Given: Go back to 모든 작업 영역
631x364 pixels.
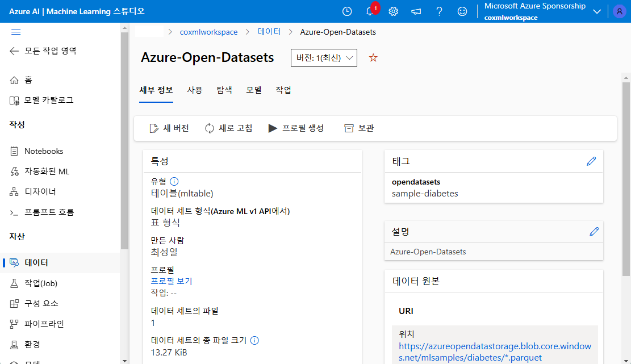Looking at the screenshot, I should 43,51.
